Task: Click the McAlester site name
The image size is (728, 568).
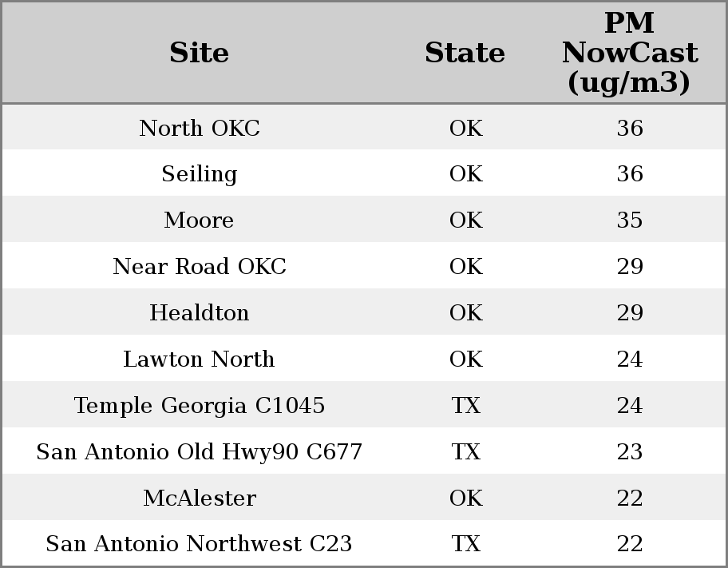Action: pos(199,498)
